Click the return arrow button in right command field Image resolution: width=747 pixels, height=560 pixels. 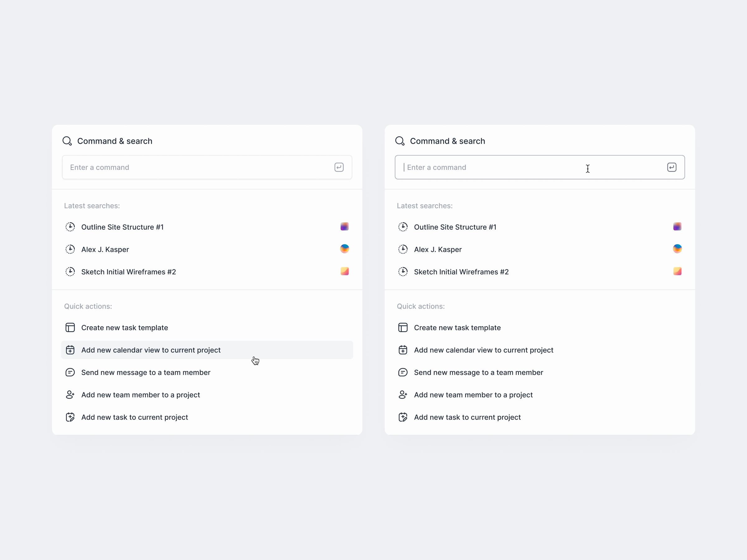[672, 167]
